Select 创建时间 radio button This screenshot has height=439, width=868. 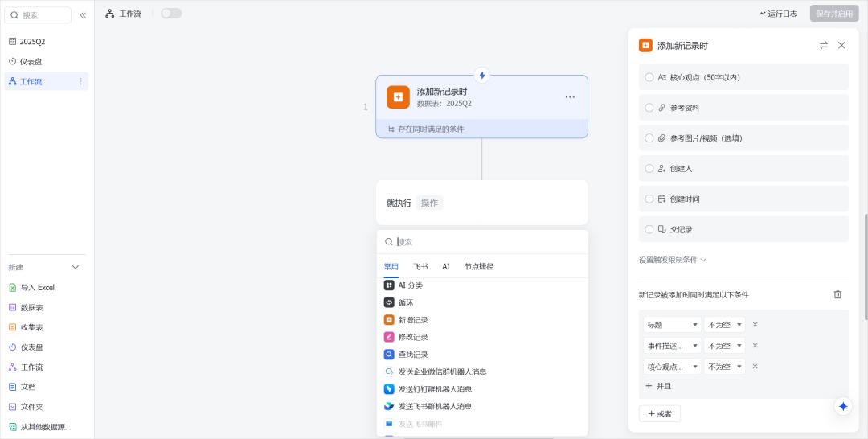(649, 199)
